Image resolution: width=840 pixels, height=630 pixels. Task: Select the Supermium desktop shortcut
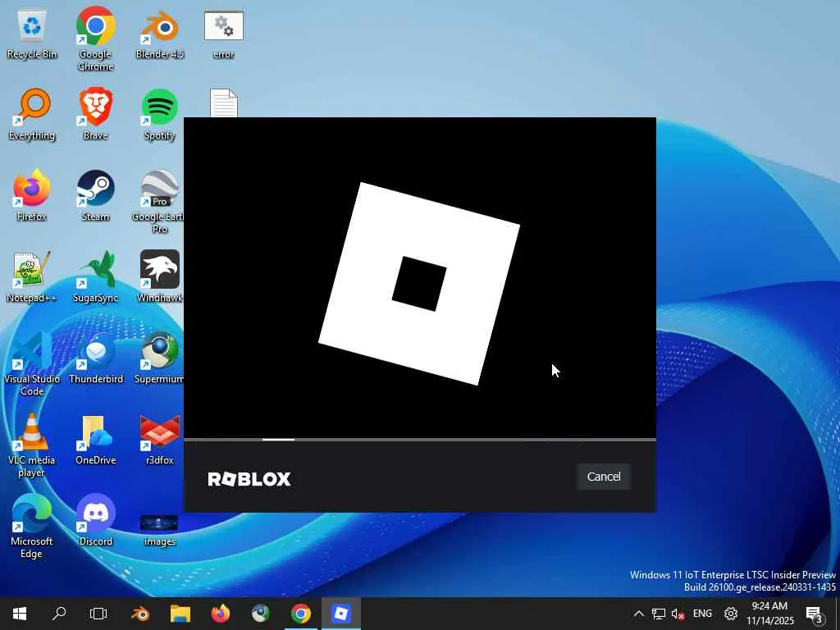coord(158,358)
